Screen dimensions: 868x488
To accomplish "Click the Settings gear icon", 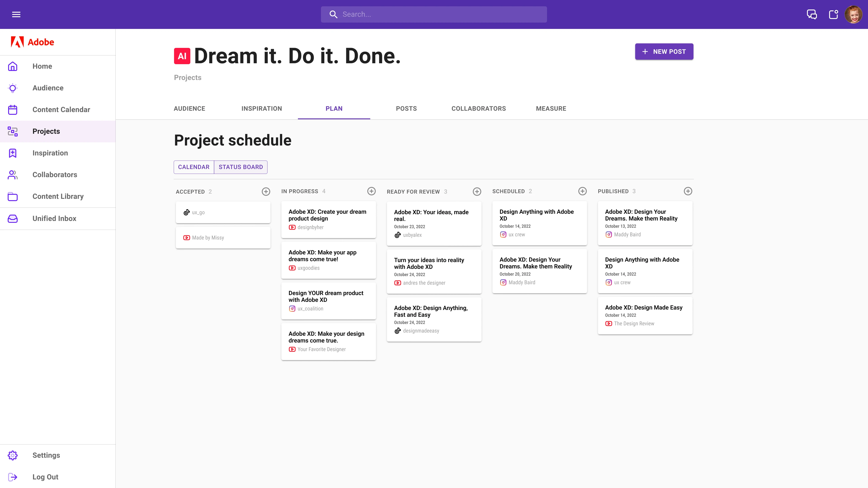I will coord(13,455).
